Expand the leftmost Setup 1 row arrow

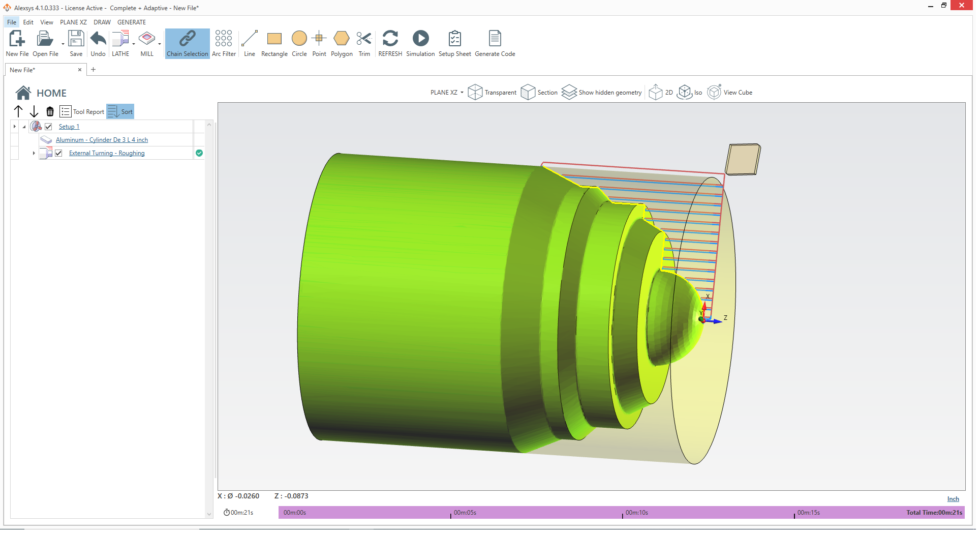coord(14,127)
